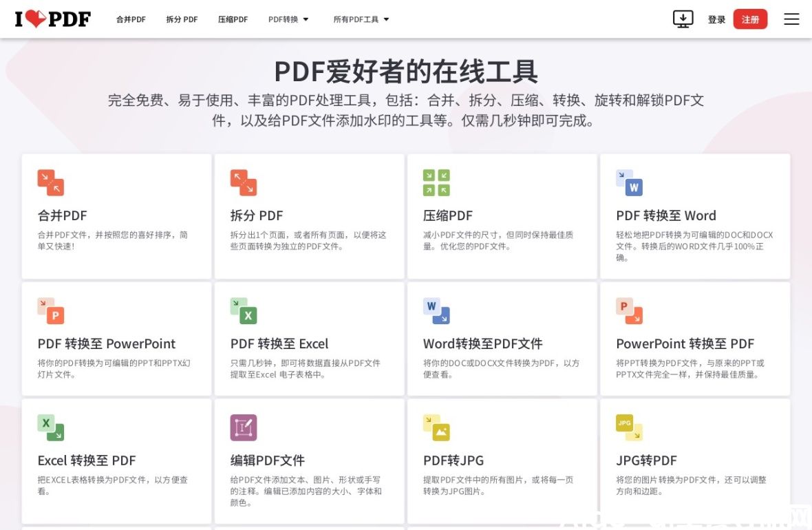This screenshot has height=530, width=812.
Task: Expand the 所有PDF工具 dropdown in the navbar
Action: tap(361, 19)
